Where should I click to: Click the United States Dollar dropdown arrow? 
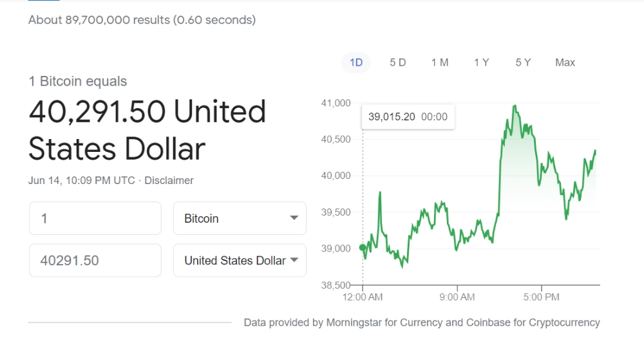tap(294, 260)
